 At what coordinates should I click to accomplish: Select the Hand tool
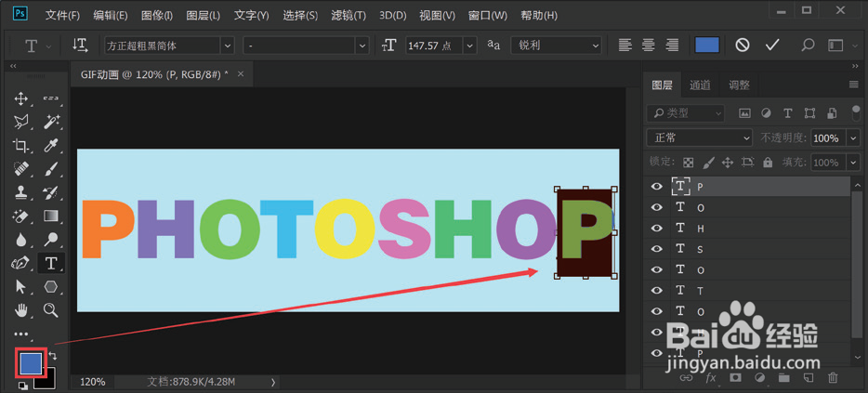pyautogui.click(x=21, y=310)
